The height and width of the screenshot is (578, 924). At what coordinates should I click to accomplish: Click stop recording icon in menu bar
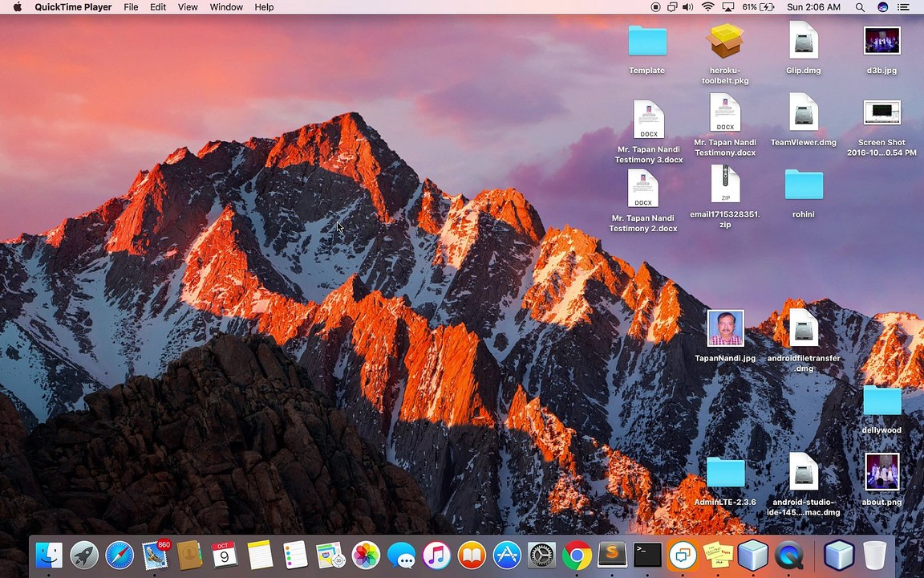tap(655, 7)
